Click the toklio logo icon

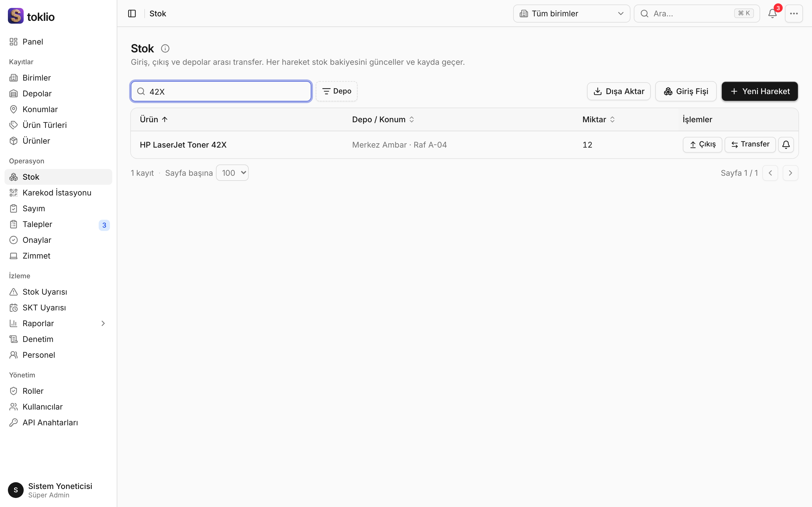pos(16,16)
